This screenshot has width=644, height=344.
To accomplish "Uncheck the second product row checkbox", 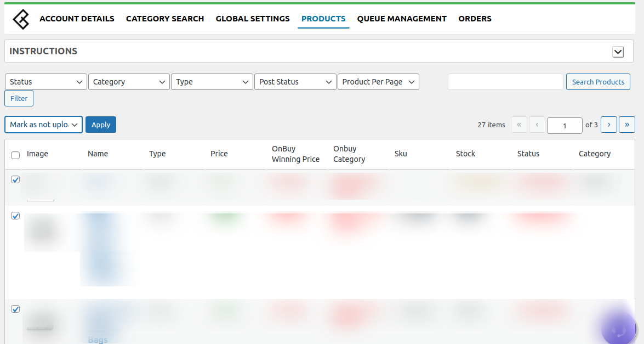I will pos(15,216).
